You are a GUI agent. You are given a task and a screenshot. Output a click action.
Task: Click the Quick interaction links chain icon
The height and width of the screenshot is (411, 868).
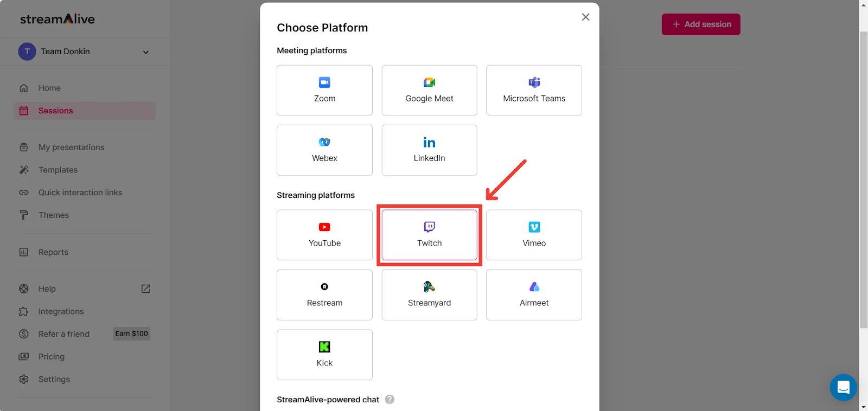(24, 192)
